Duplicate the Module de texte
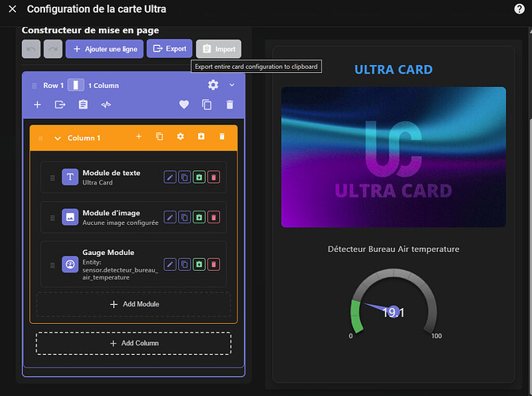The width and height of the screenshot is (532, 396). pyautogui.click(x=184, y=177)
